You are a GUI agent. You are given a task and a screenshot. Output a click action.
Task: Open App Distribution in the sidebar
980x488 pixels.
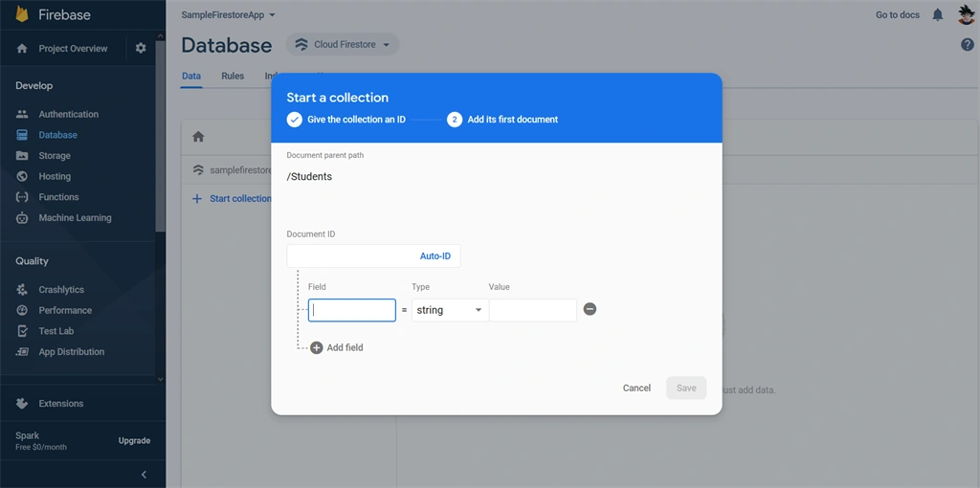tap(71, 352)
